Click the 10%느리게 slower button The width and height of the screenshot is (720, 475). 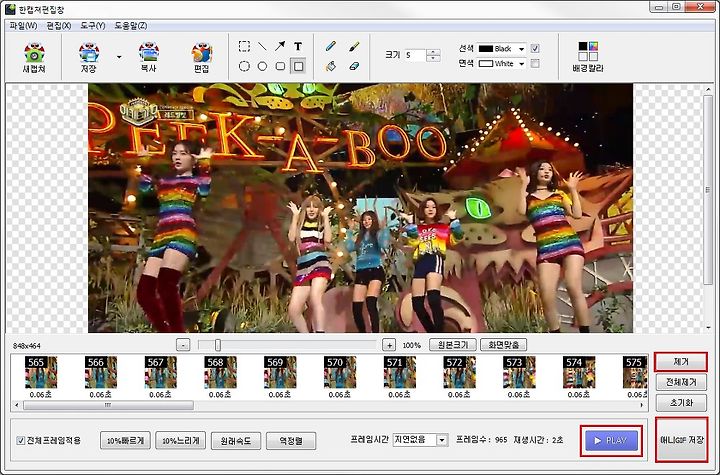180,441
